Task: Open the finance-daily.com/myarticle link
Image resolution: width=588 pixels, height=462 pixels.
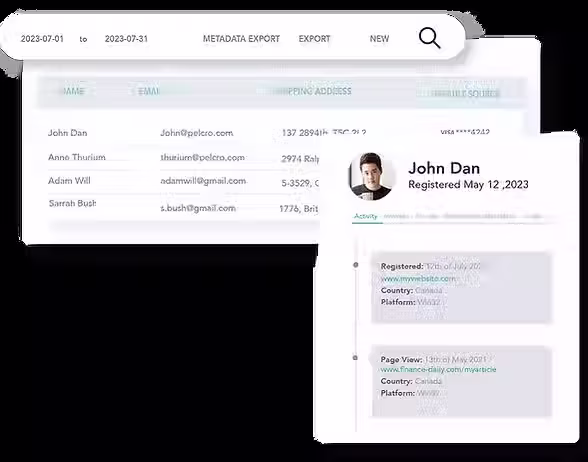Action: (438, 369)
